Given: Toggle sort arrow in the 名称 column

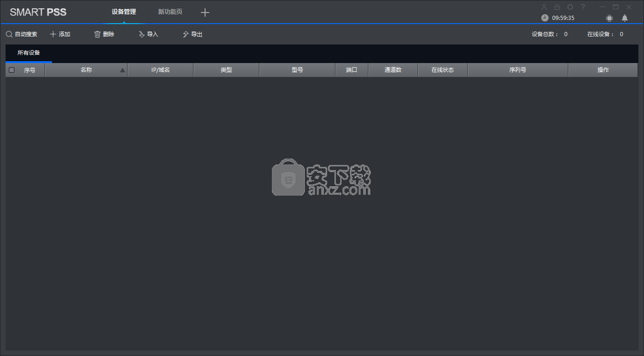Looking at the screenshot, I should (x=122, y=70).
